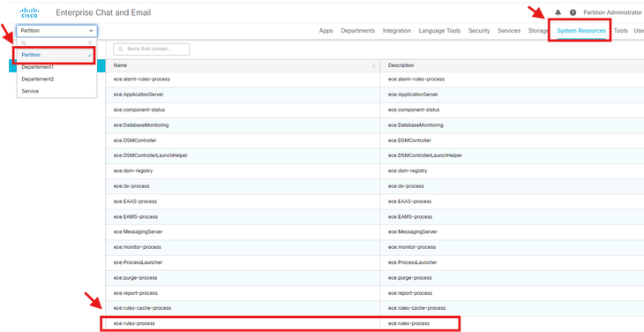Click ece:EAAS-process in the Description column
Screen dimensions: 644x332
tap(409, 201)
